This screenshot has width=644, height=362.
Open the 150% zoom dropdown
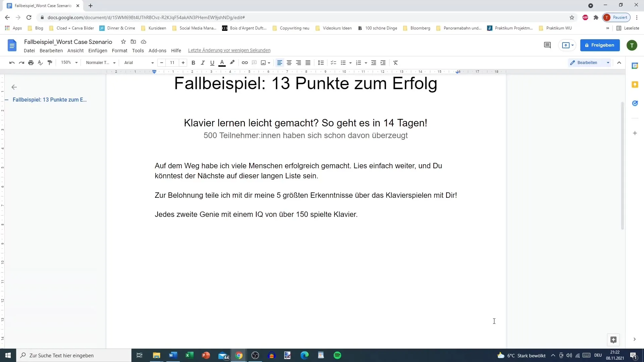pyautogui.click(x=69, y=63)
